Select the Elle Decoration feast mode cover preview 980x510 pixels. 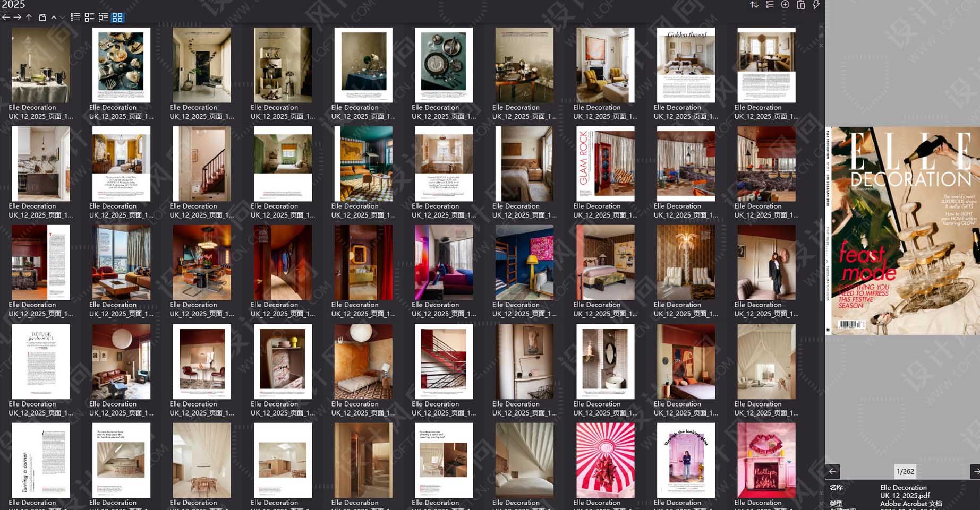point(902,228)
